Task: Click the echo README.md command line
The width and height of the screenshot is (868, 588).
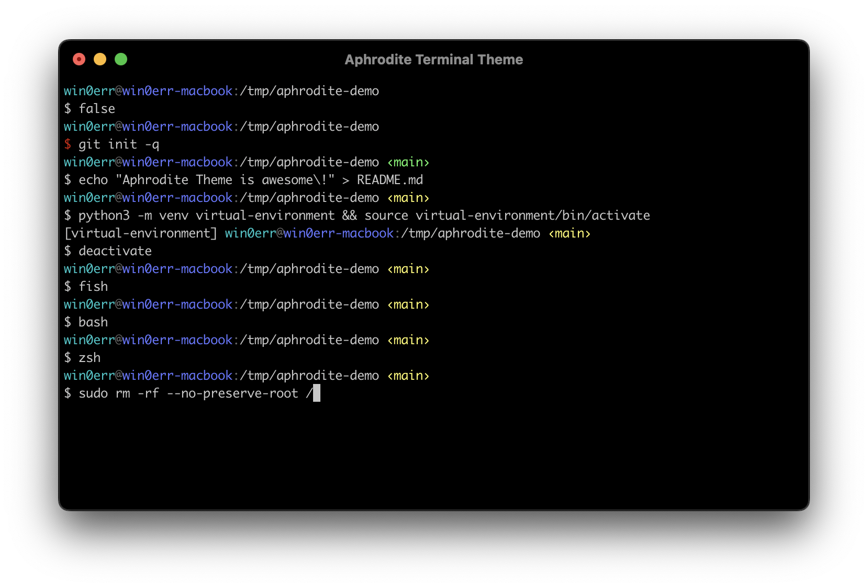Action: [x=243, y=180]
